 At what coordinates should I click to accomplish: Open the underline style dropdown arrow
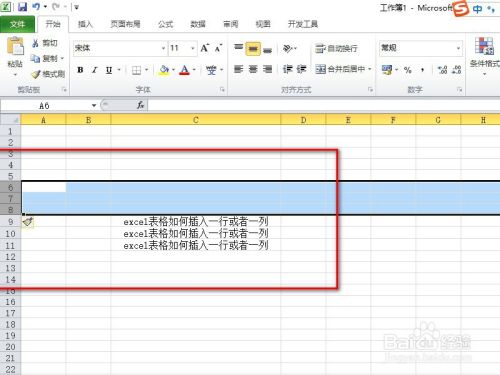119,70
